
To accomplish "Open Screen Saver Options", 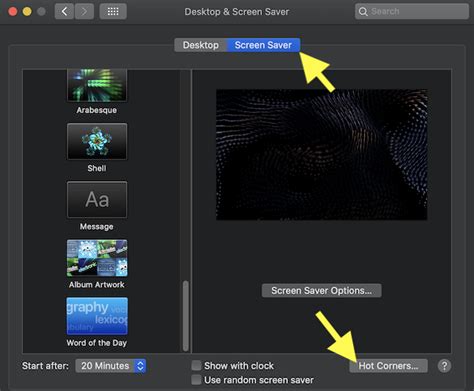I will pyautogui.click(x=321, y=291).
